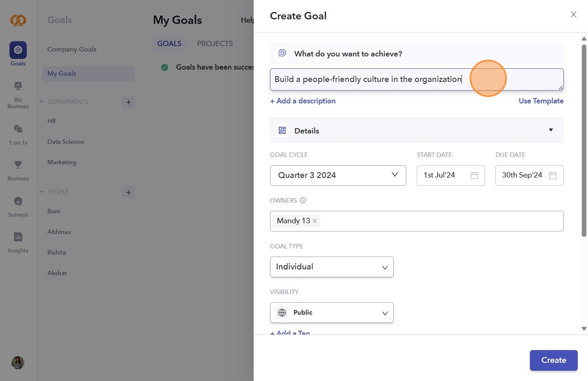Image resolution: width=588 pixels, height=381 pixels.
Task: Click the Add a description link
Action: [303, 101]
